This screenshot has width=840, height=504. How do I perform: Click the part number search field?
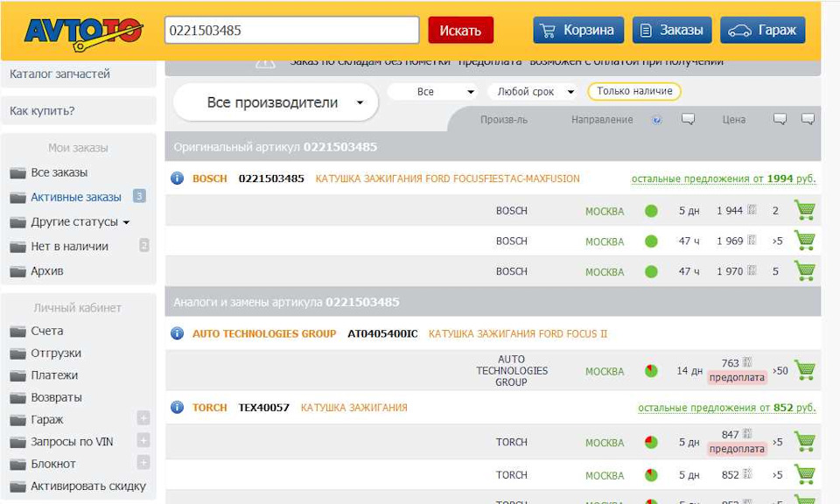point(291,31)
